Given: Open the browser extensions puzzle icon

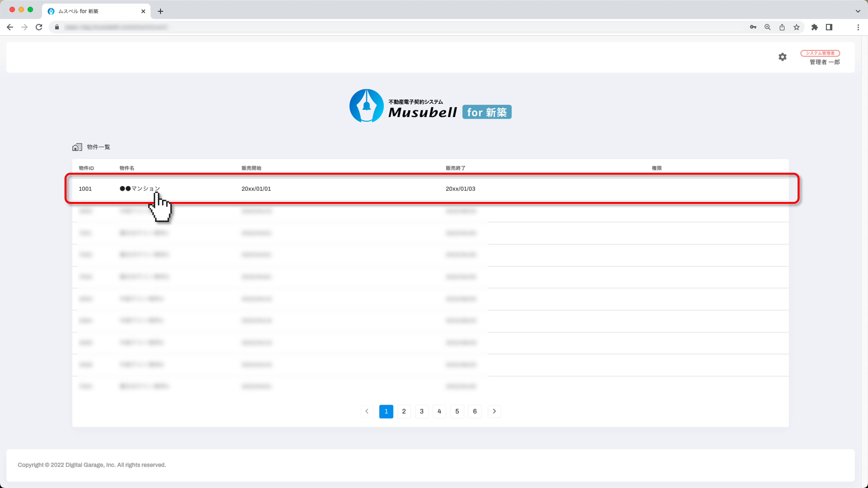Looking at the screenshot, I should [x=814, y=27].
